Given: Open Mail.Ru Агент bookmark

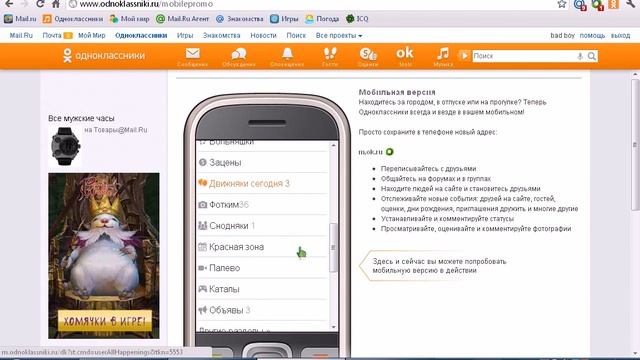Looking at the screenshot, I should point(182,19).
